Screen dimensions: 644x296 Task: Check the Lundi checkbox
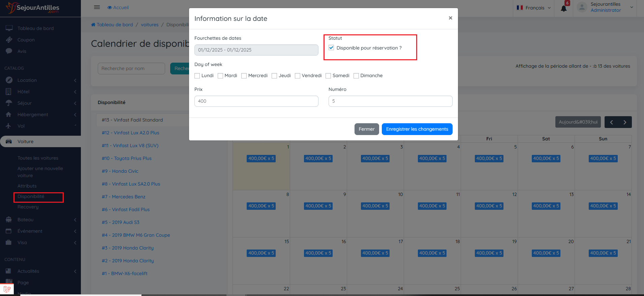pyautogui.click(x=197, y=76)
